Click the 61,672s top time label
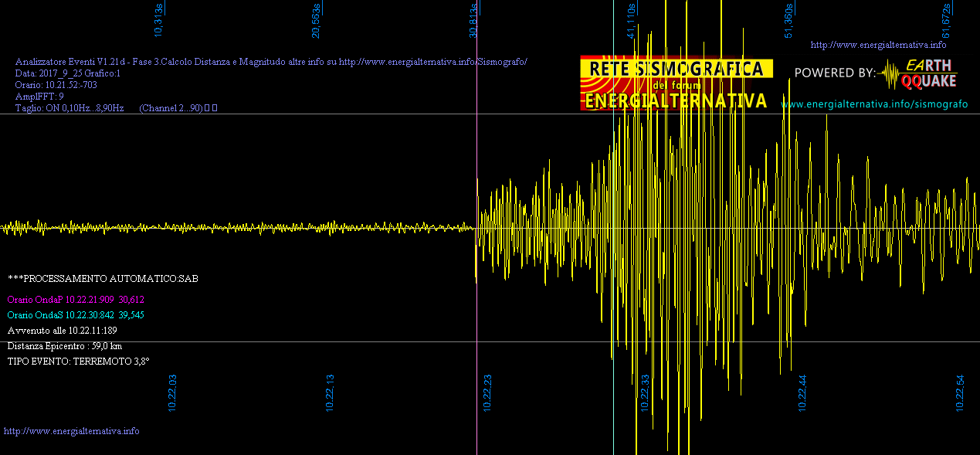 coord(946,20)
